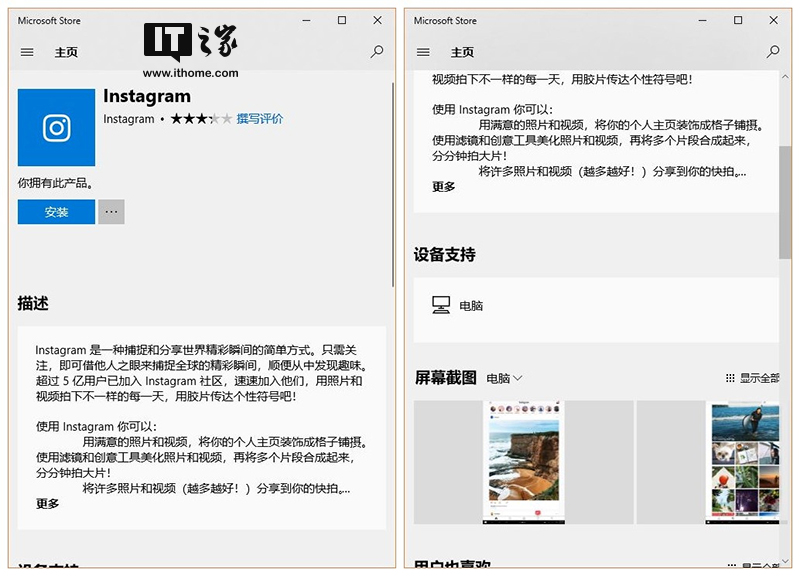Click 显示全部 link beside screenshots
The image size is (800, 576).
pos(760,378)
